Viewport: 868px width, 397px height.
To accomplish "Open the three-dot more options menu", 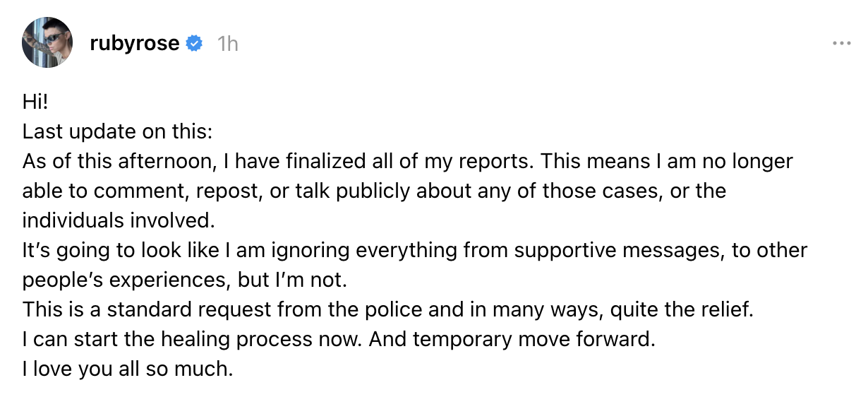I will 841,43.
